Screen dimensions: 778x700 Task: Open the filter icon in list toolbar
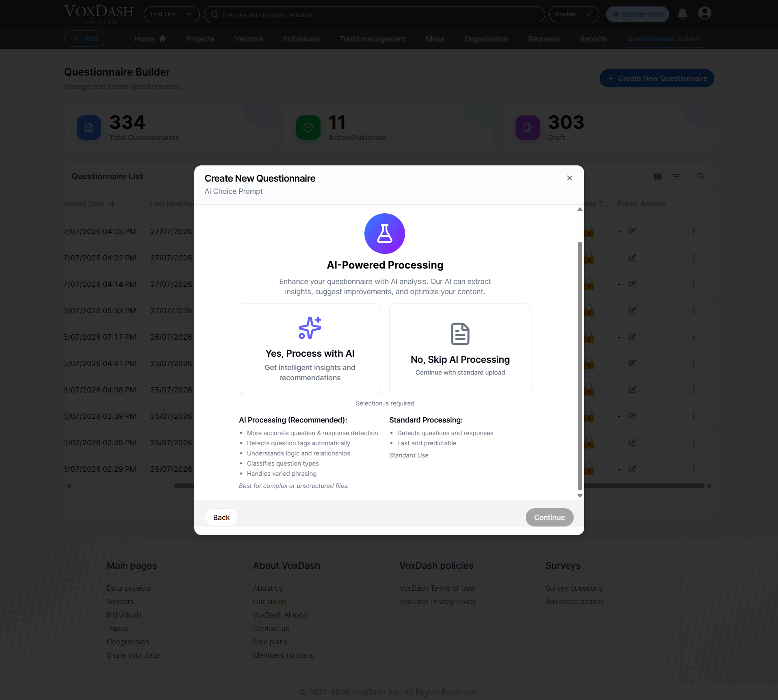coord(676,176)
